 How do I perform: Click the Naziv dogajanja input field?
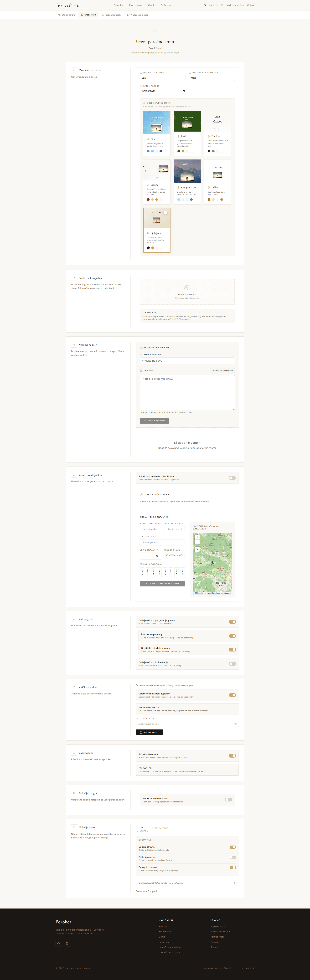click(x=150, y=529)
